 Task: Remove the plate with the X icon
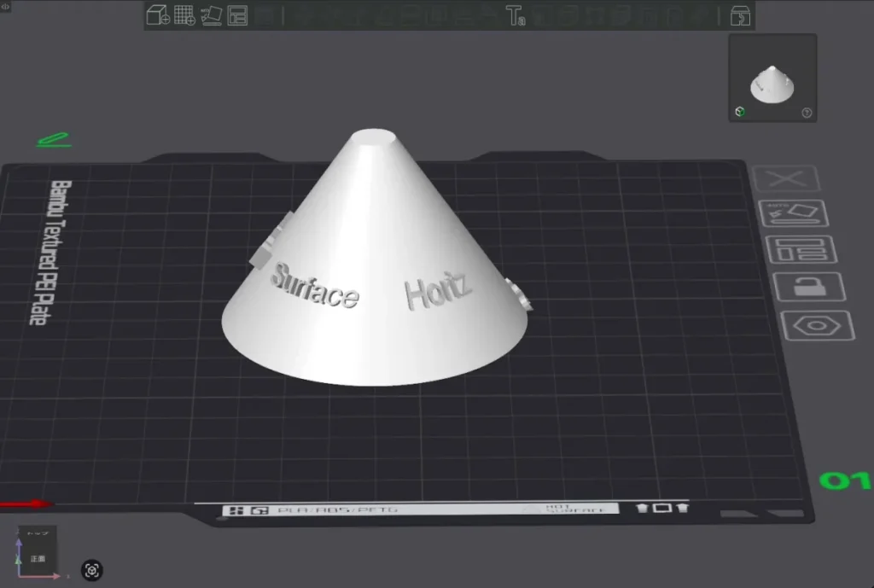point(786,178)
